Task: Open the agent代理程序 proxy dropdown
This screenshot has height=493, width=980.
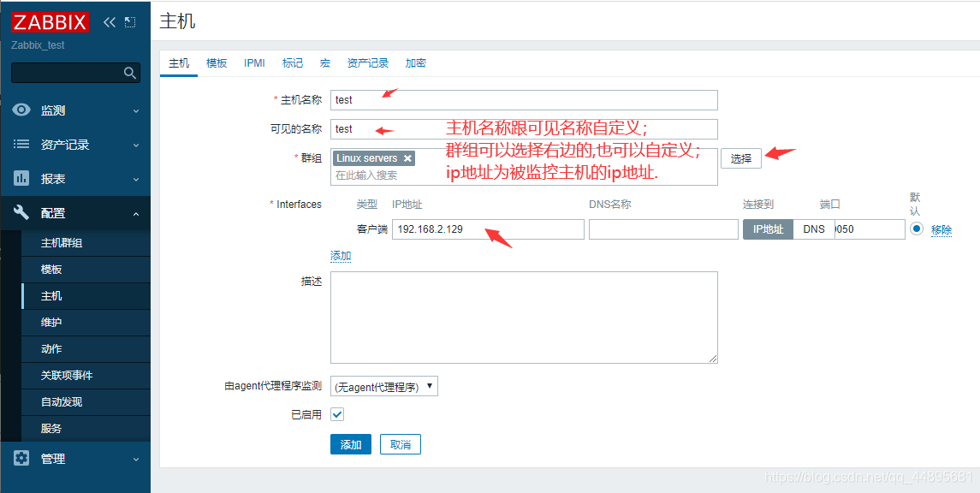Action: click(383, 386)
